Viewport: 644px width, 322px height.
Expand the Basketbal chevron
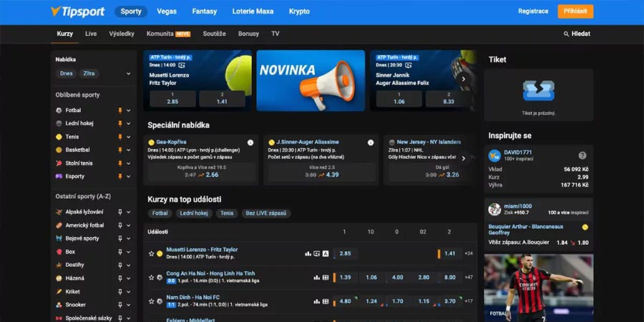coord(129,150)
